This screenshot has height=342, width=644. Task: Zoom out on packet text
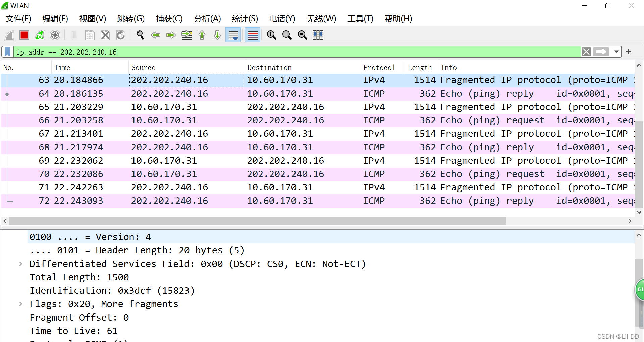tap(287, 35)
